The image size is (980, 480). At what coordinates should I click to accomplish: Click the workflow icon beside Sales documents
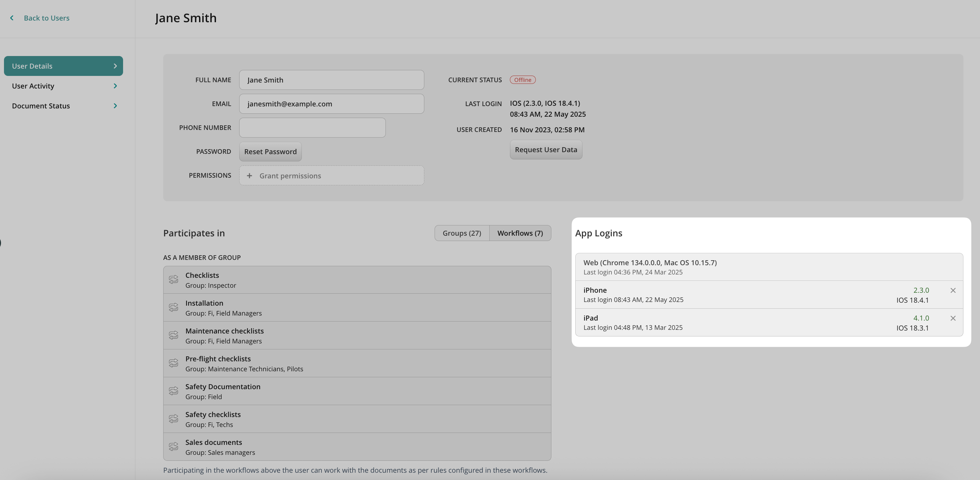[174, 447]
